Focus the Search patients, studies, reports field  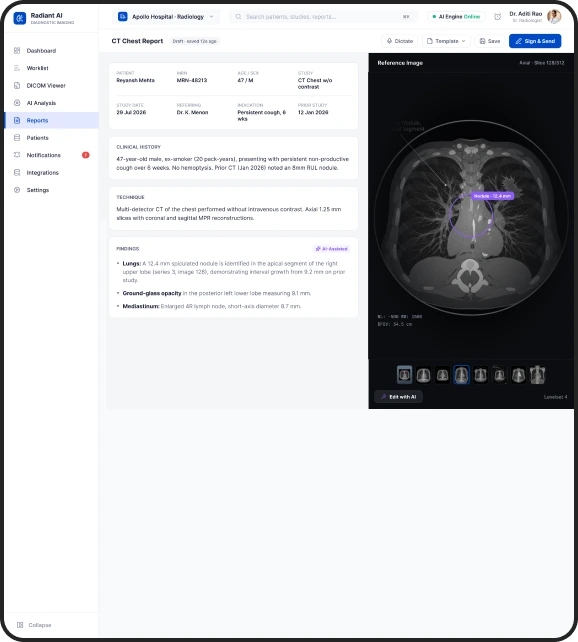tap(323, 17)
